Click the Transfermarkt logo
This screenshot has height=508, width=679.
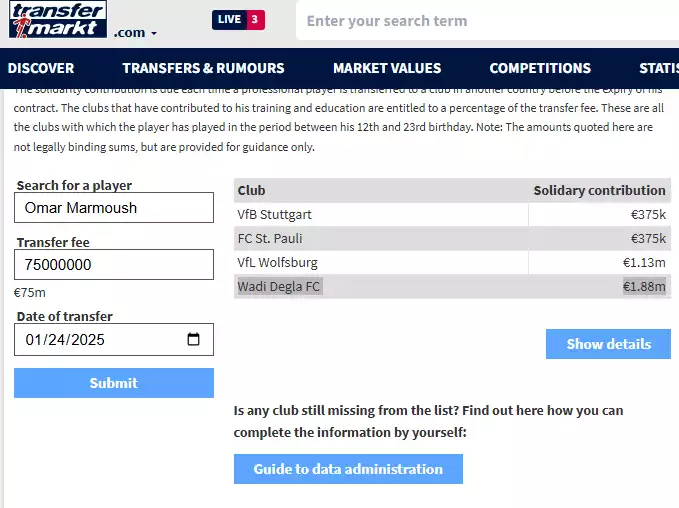[x=55, y=20]
